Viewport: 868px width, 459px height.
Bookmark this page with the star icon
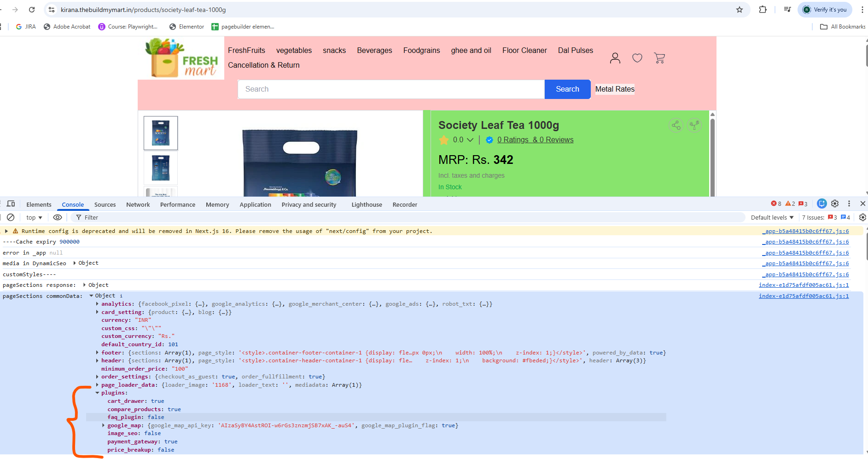click(x=740, y=10)
